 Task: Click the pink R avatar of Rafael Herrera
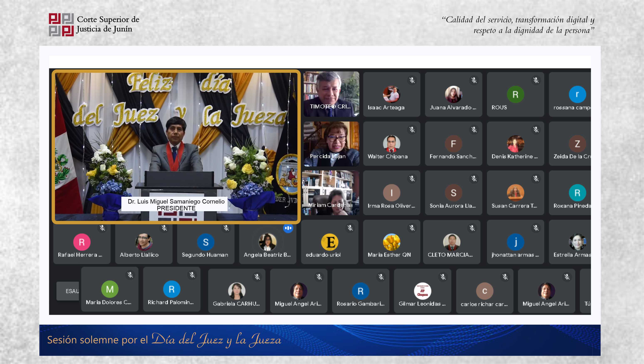82,242
